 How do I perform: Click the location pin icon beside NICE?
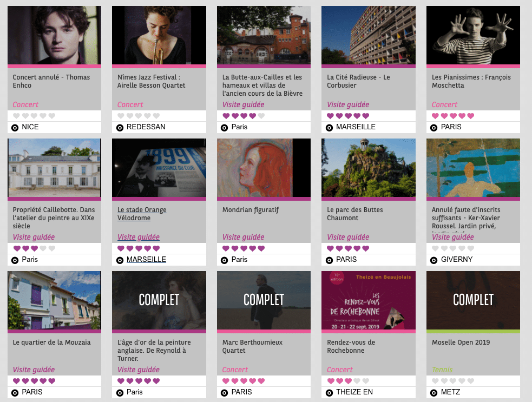click(x=15, y=127)
